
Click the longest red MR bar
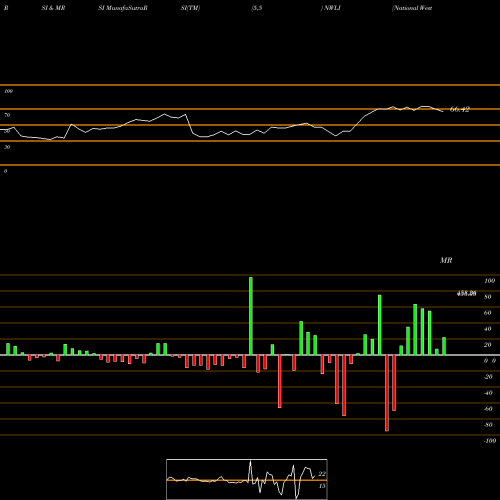[387, 393]
